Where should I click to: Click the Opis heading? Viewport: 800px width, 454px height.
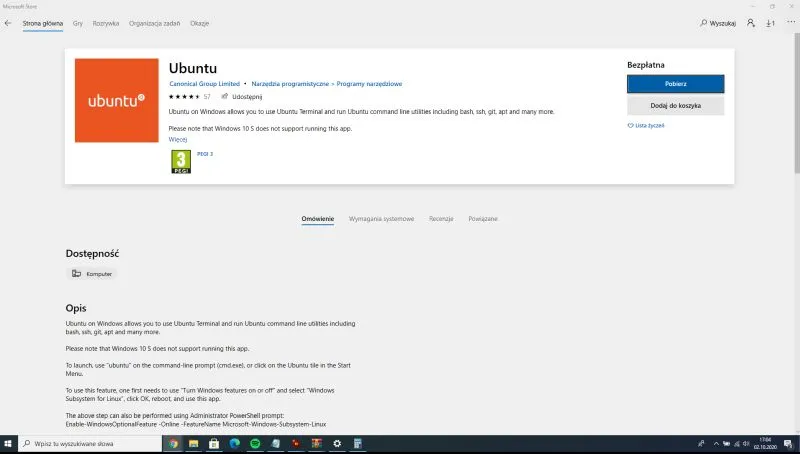coord(76,308)
